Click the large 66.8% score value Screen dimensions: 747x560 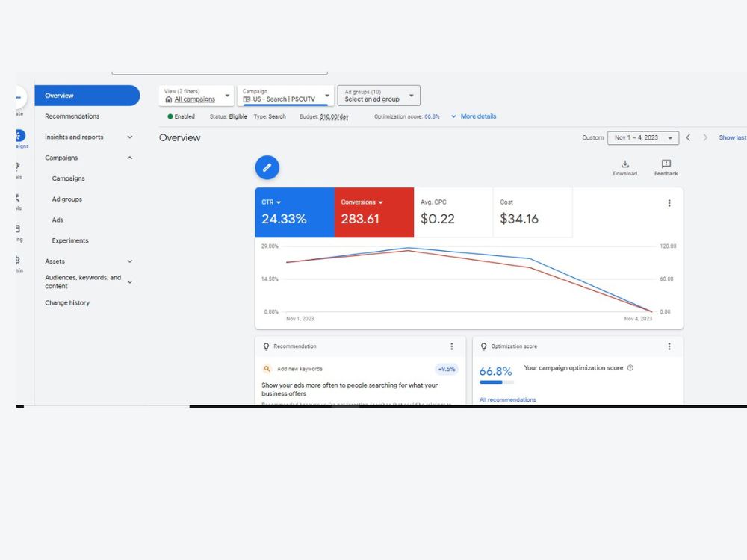coord(495,371)
